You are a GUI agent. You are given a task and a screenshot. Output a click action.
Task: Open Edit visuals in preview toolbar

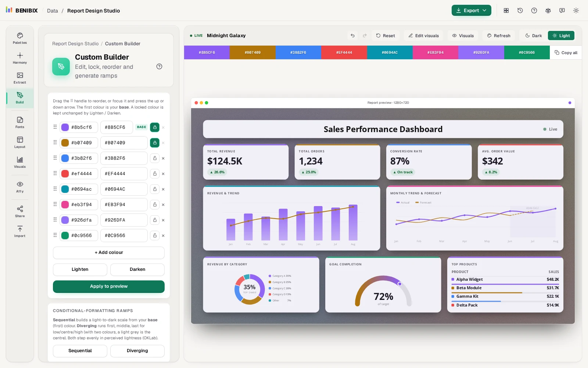point(424,36)
